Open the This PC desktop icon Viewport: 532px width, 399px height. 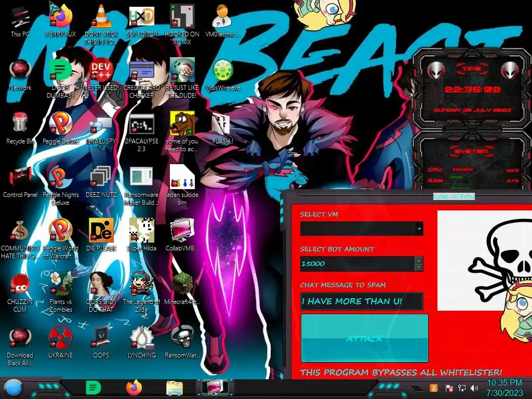20,22
